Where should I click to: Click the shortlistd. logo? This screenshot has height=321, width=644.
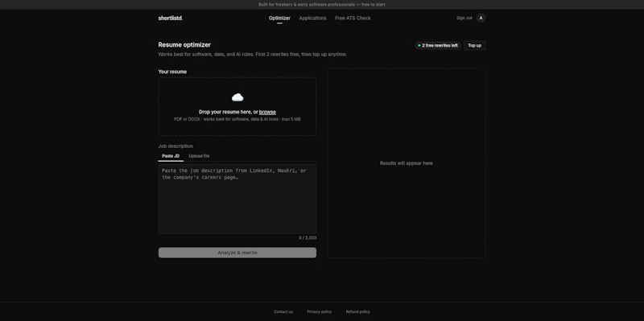tap(171, 18)
